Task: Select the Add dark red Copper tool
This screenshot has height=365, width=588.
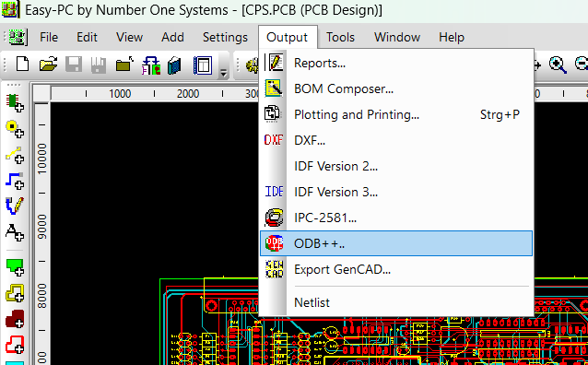Action: click(x=15, y=319)
